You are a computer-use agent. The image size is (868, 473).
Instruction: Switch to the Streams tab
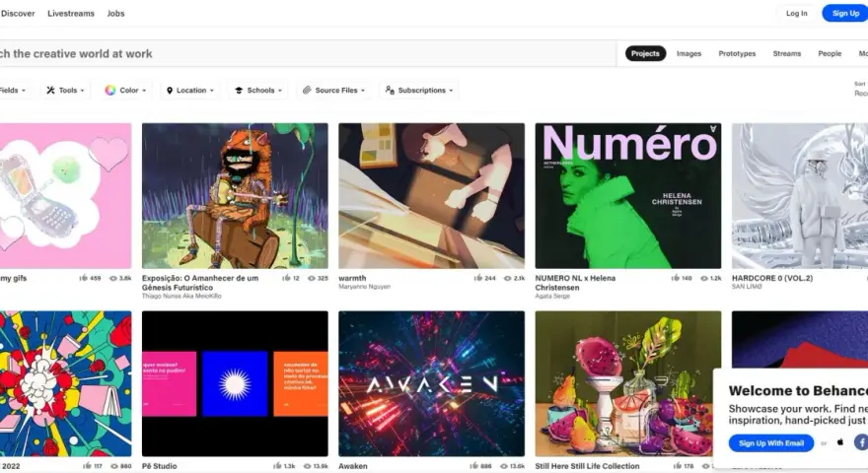pyautogui.click(x=787, y=53)
